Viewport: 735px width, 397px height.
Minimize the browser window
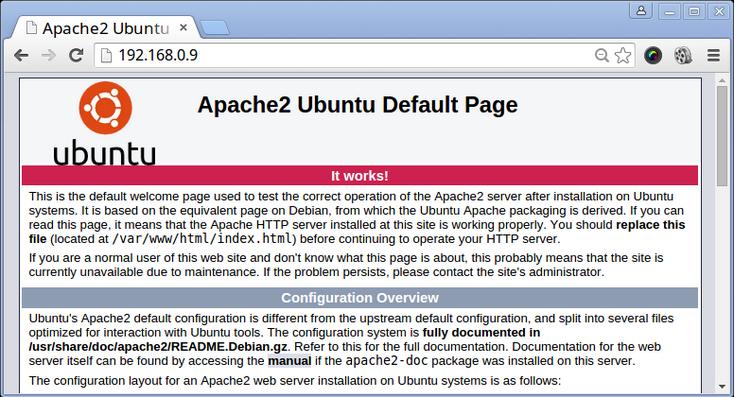[669, 11]
